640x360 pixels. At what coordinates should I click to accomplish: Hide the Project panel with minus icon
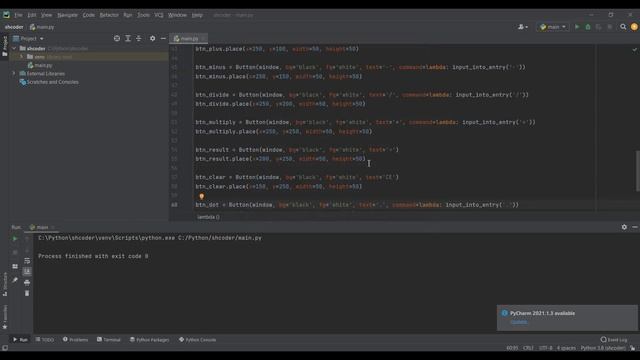[163, 38]
